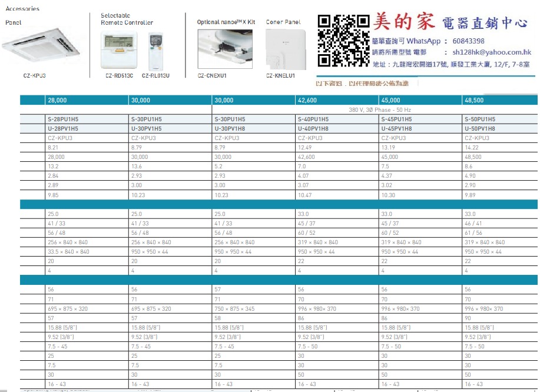Click the value 8.6
Image resolution: width=540 pixels, height=392 pixels.
pyautogui.click(x=468, y=166)
